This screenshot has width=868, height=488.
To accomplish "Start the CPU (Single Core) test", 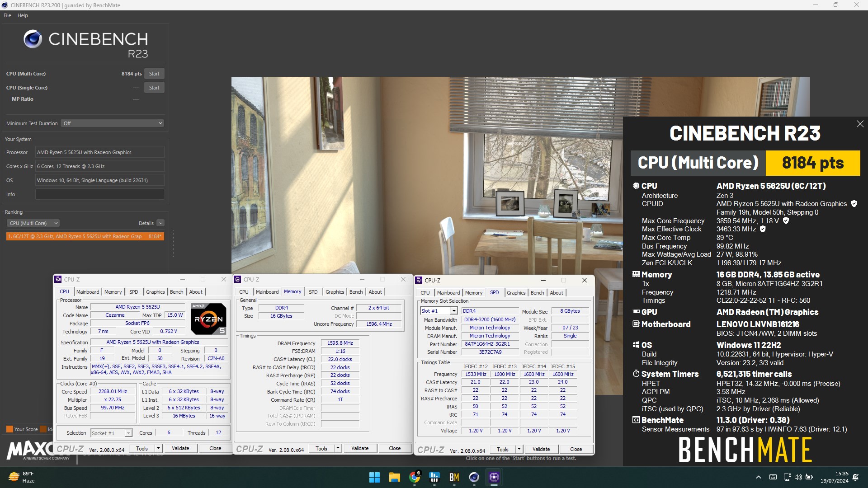I will click(154, 88).
